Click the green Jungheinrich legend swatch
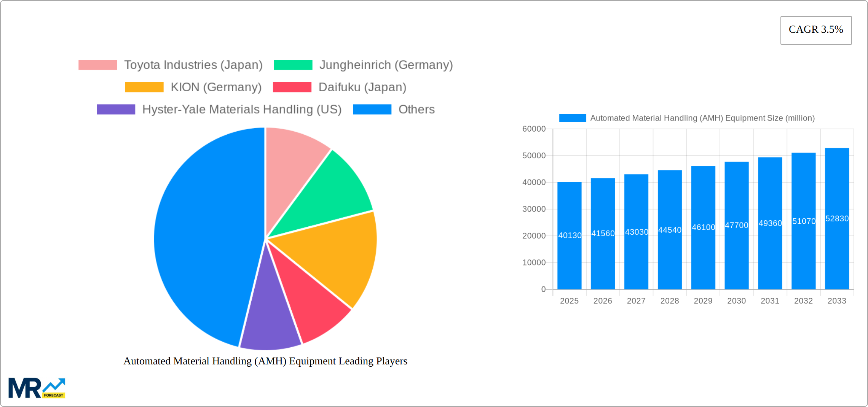This screenshot has width=868, height=407. pyautogui.click(x=292, y=65)
